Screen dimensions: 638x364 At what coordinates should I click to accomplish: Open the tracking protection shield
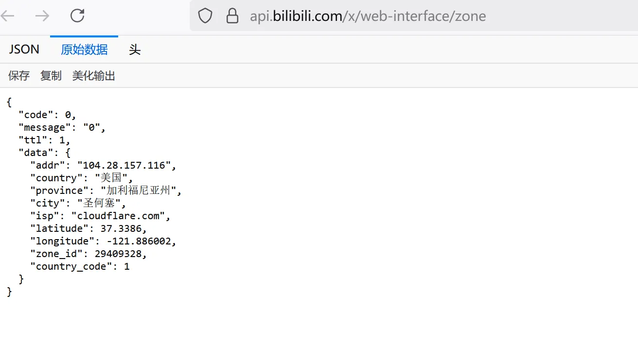click(x=205, y=16)
